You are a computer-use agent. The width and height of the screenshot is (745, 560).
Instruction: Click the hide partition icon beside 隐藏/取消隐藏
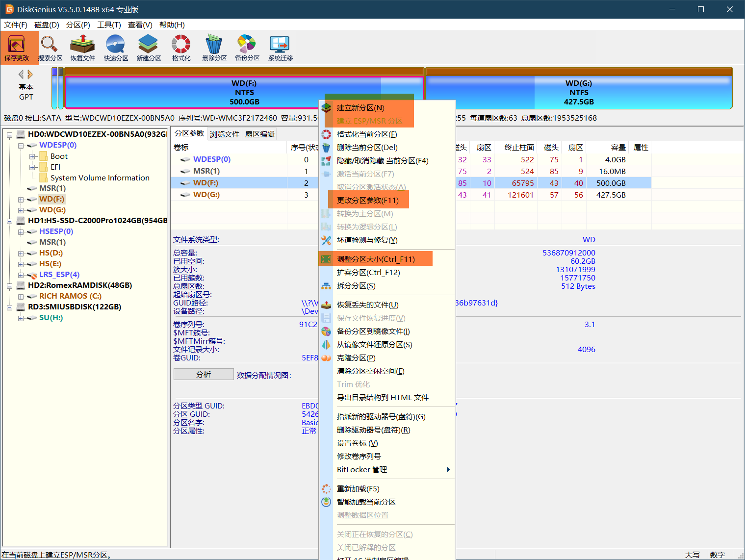(326, 161)
